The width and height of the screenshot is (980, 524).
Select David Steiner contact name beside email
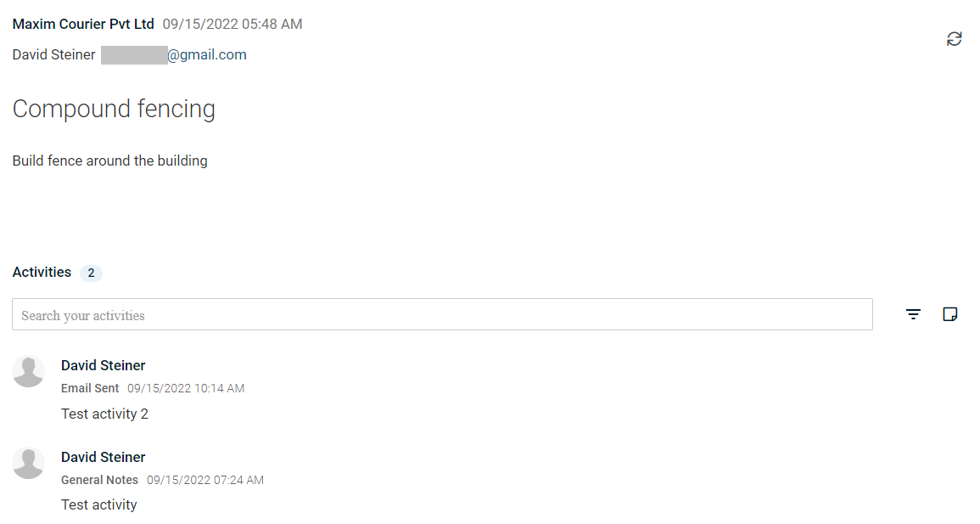(53, 55)
